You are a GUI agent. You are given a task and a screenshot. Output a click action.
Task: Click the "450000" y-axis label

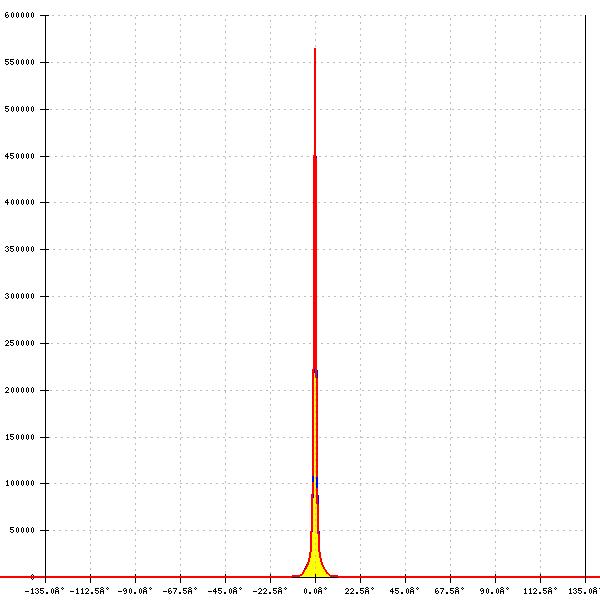point(20,156)
